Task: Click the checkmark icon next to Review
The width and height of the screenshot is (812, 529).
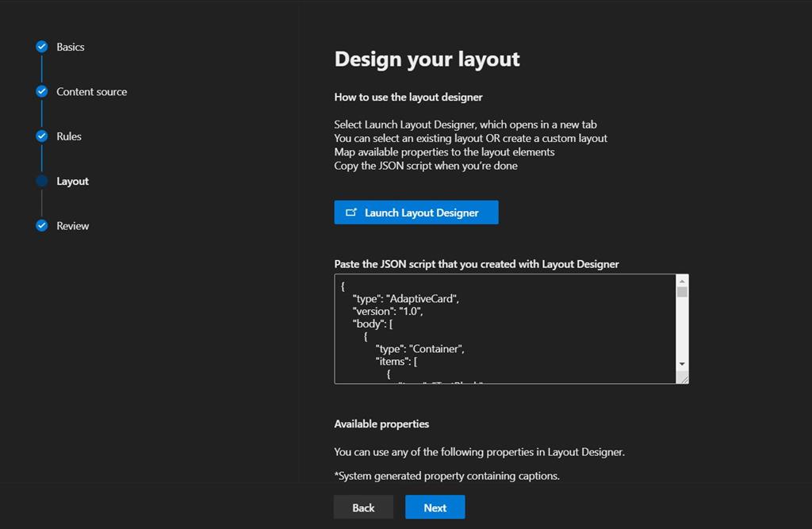Action: [41, 225]
